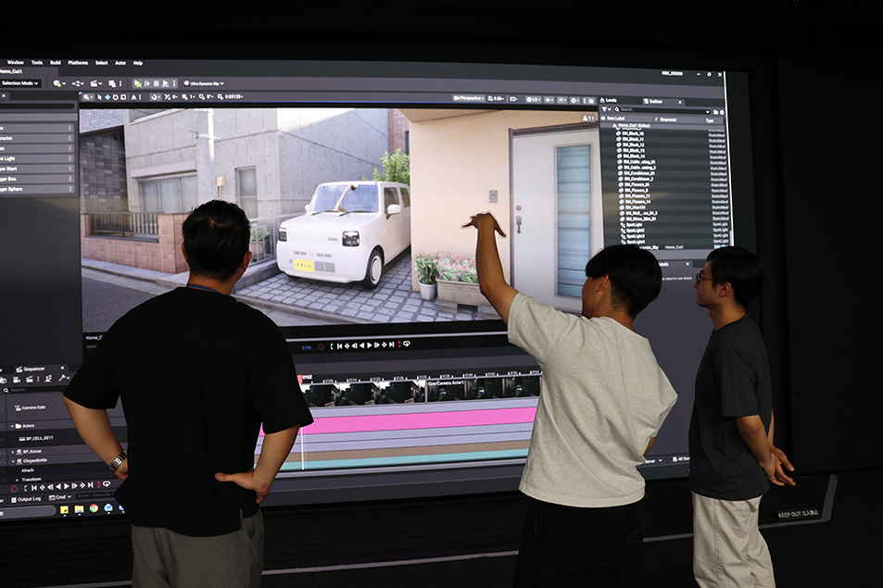Open the Selection Mode dropdown
Screen dimensions: 883x588
pos(19,83)
